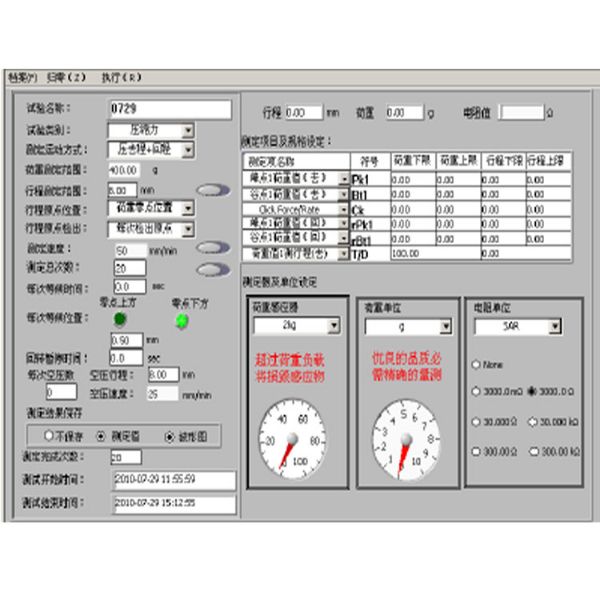Screen dimensions: 600x600
Task: Click the dark green 零点上方 indicator light
Action: (120, 320)
